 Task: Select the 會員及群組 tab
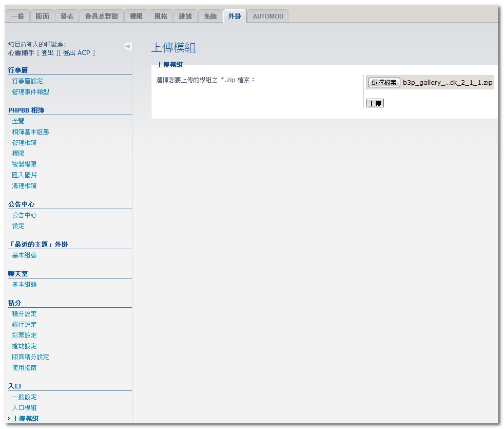click(101, 16)
